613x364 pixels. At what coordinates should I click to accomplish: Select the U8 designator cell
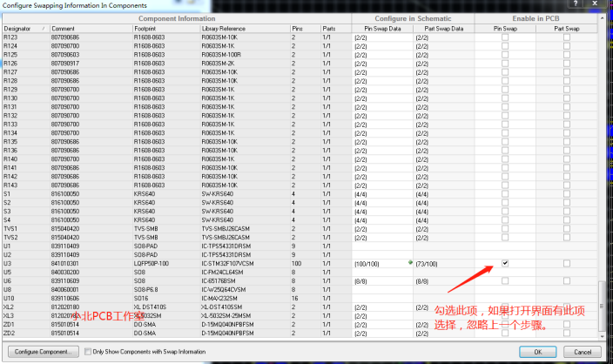pyautogui.click(x=26, y=290)
